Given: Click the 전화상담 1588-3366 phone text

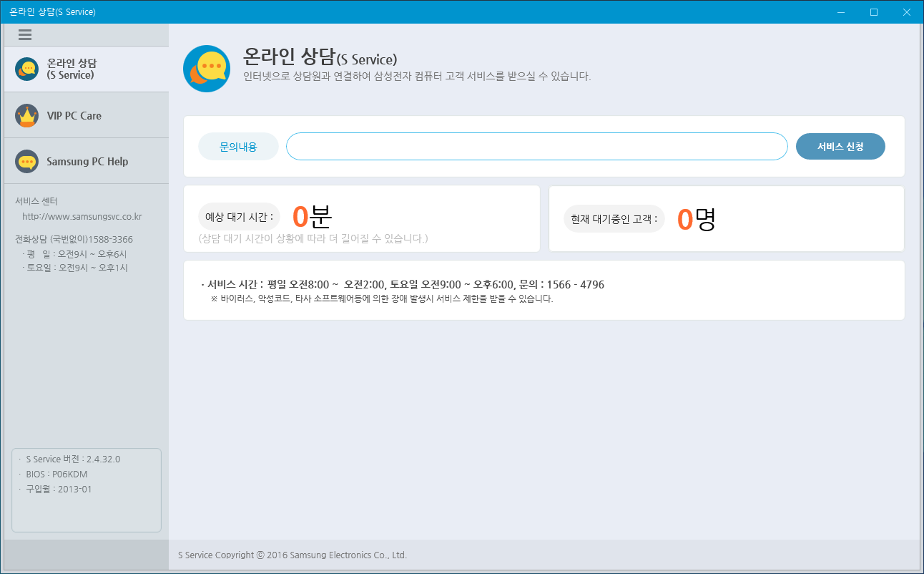Looking at the screenshot, I should tap(74, 239).
